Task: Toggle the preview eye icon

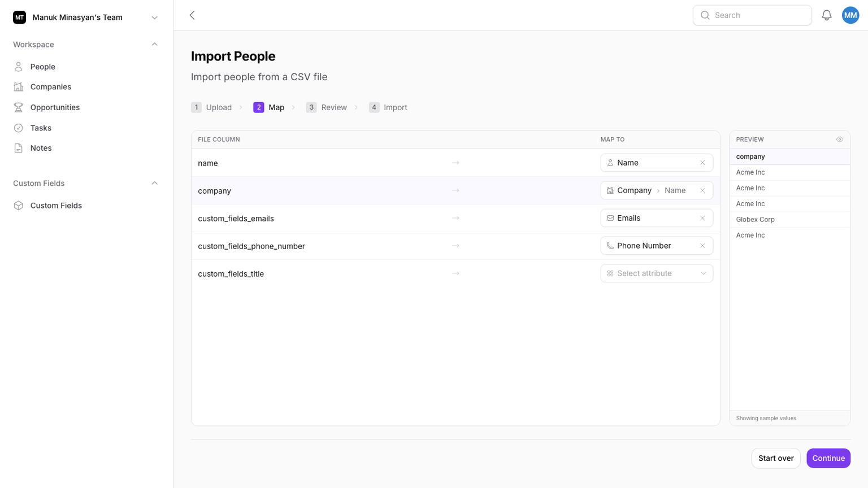Action: (x=839, y=139)
